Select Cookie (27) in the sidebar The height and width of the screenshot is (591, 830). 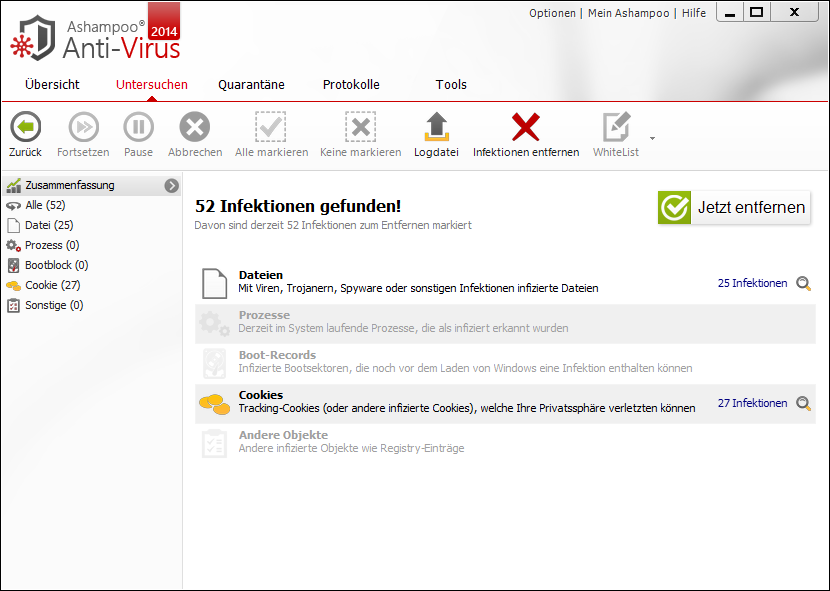pyautogui.click(x=52, y=285)
